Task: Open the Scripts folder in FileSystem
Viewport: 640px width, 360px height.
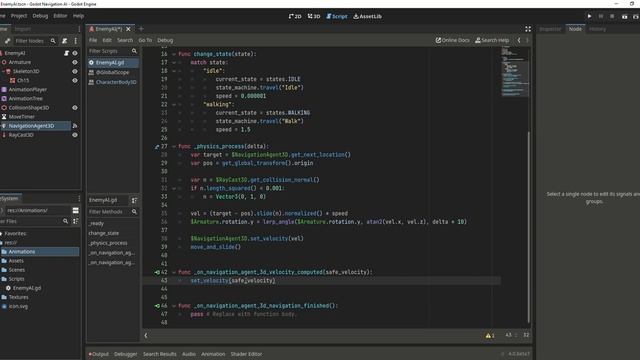Action: [16, 279]
